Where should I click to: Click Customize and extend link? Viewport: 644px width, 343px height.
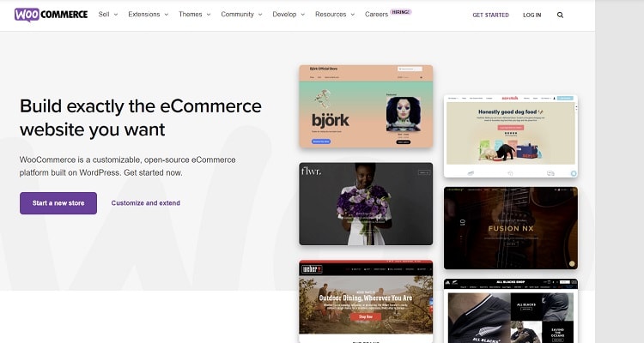coord(145,203)
